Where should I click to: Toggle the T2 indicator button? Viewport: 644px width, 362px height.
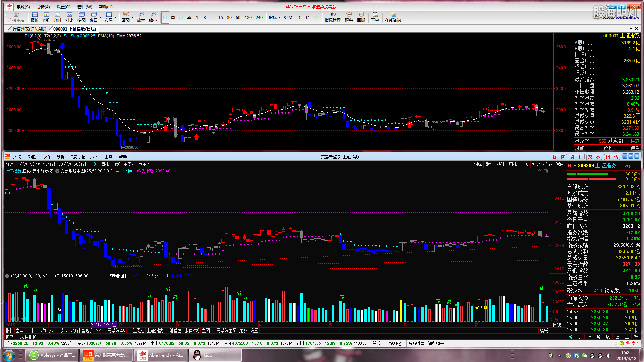[316, 17]
